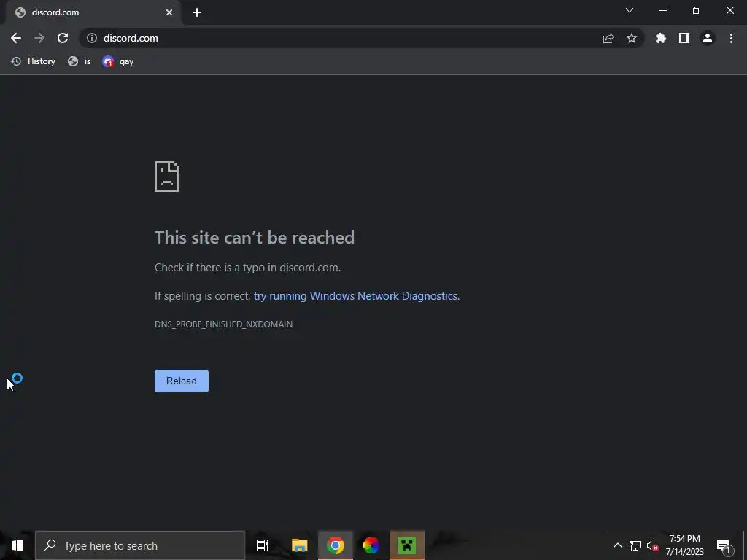Open the tab search chevron
Image resolution: width=747 pixels, height=560 pixels.
pyautogui.click(x=630, y=10)
